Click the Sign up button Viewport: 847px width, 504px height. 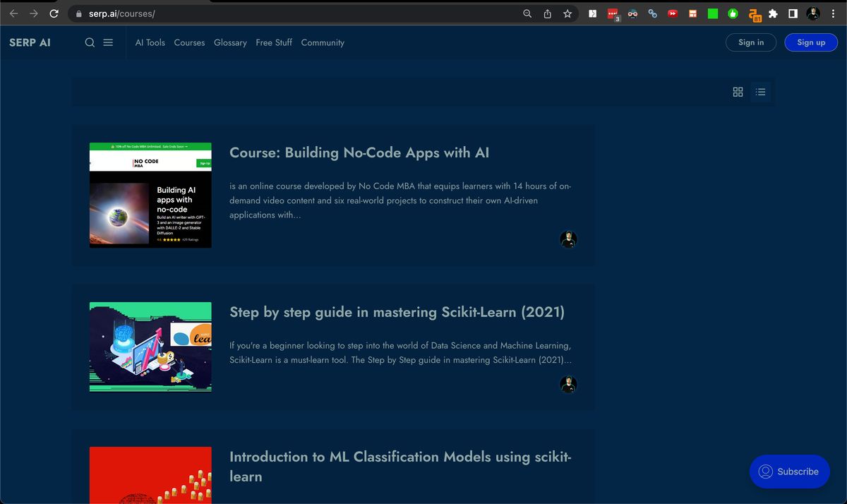[x=811, y=42]
